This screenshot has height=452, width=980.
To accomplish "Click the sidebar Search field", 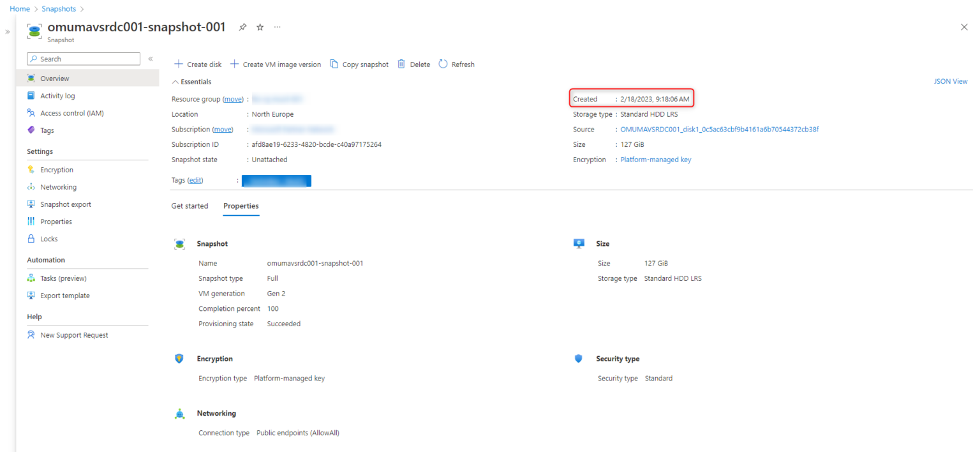I will pos(84,59).
